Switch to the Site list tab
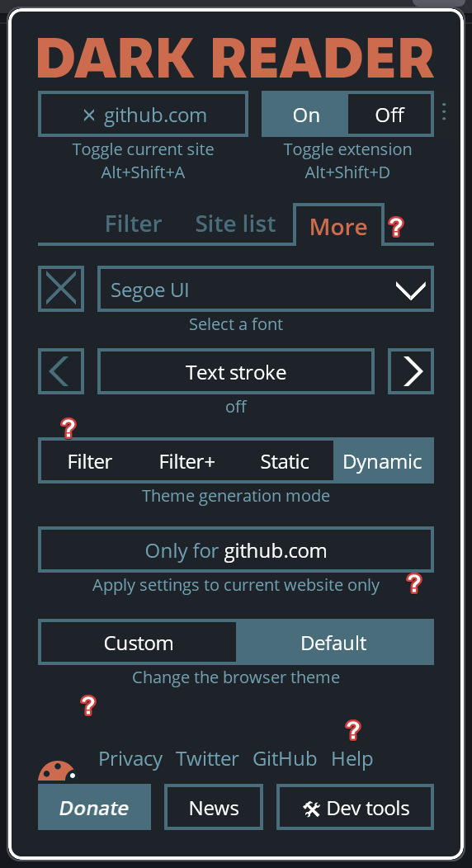The height and width of the screenshot is (868, 472). point(236,224)
